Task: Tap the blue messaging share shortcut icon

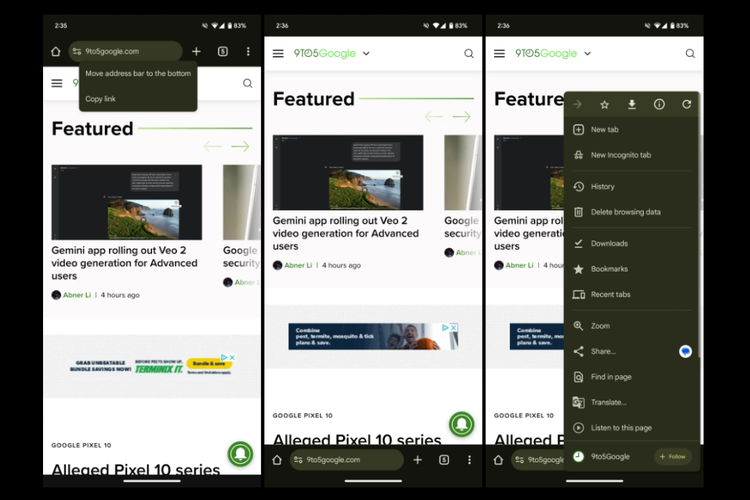Action: coord(685,352)
